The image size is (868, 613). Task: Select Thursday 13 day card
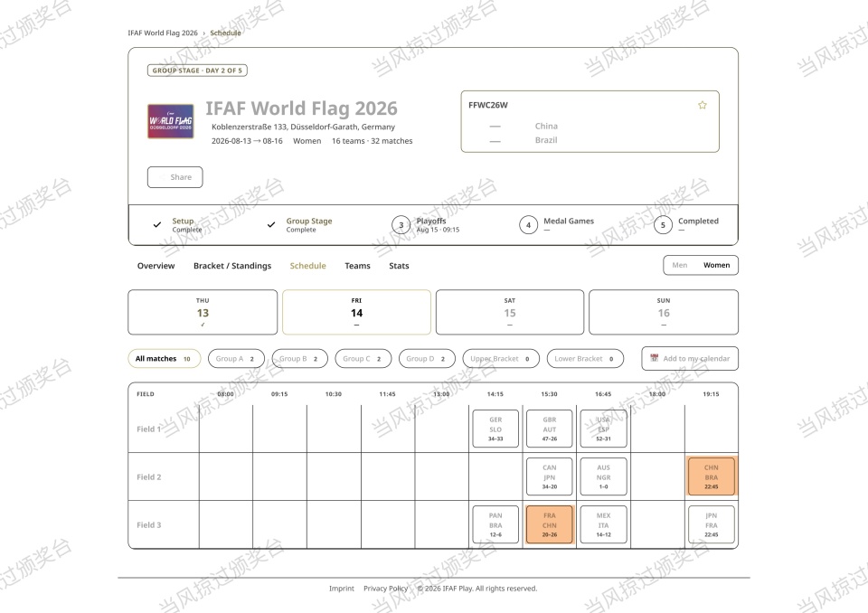tap(203, 312)
